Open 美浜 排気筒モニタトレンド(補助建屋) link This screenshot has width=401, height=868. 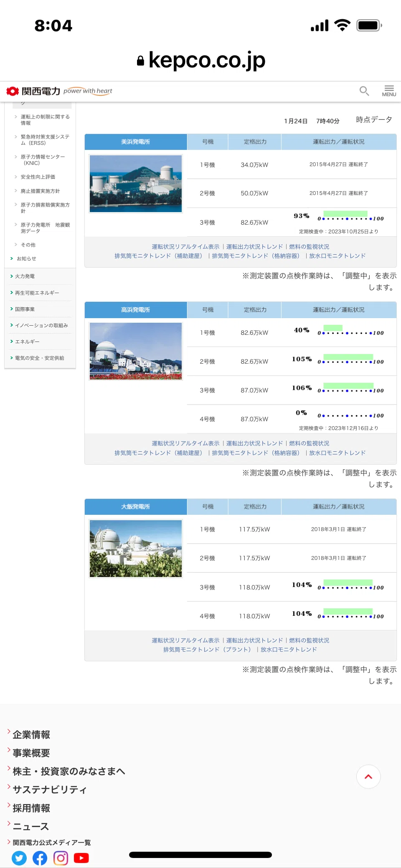point(158,256)
